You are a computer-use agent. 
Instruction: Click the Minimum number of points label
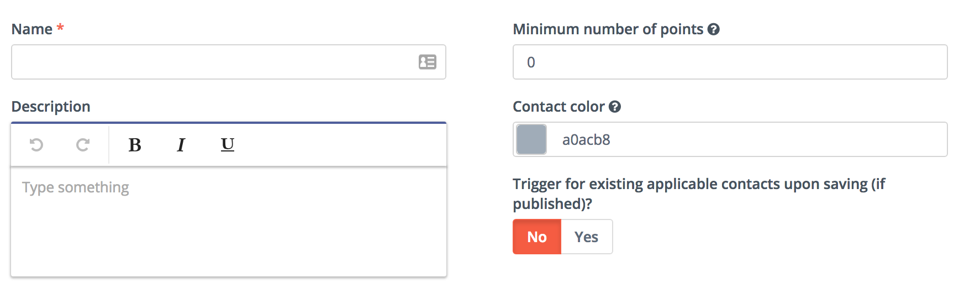point(608,29)
